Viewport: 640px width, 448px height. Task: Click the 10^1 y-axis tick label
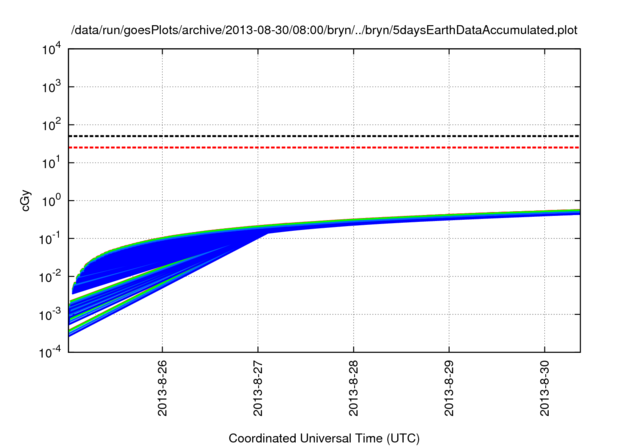click(x=52, y=163)
